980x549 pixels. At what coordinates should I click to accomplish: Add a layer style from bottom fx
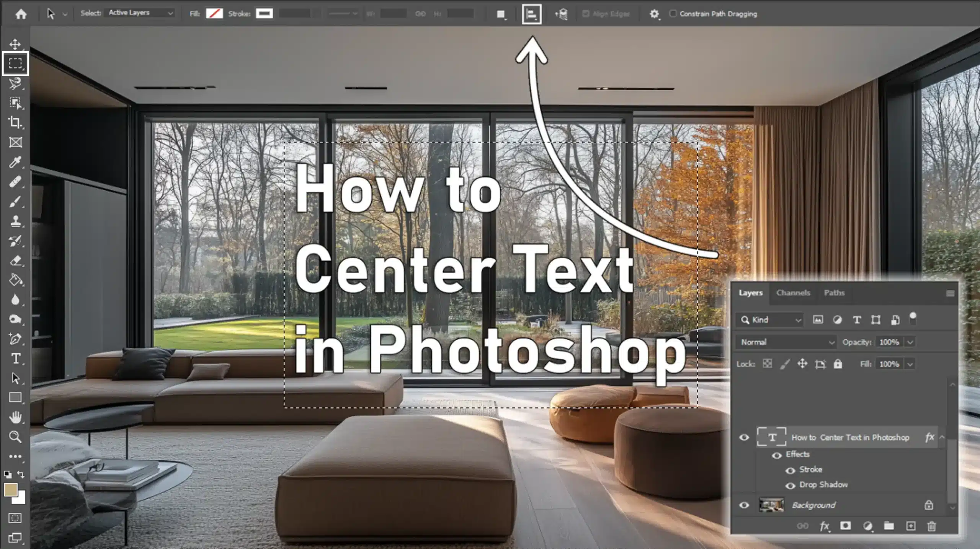pos(825,526)
